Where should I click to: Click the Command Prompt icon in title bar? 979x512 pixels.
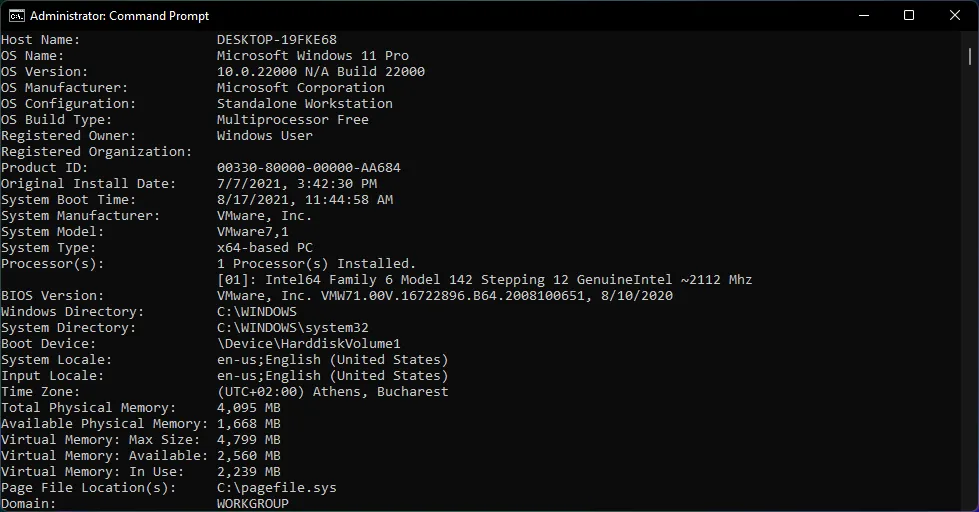(17, 15)
